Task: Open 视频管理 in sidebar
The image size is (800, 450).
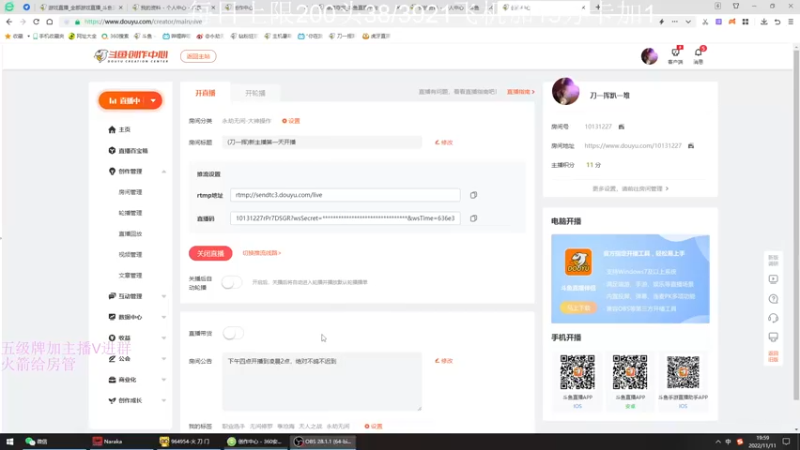Action: click(x=130, y=255)
